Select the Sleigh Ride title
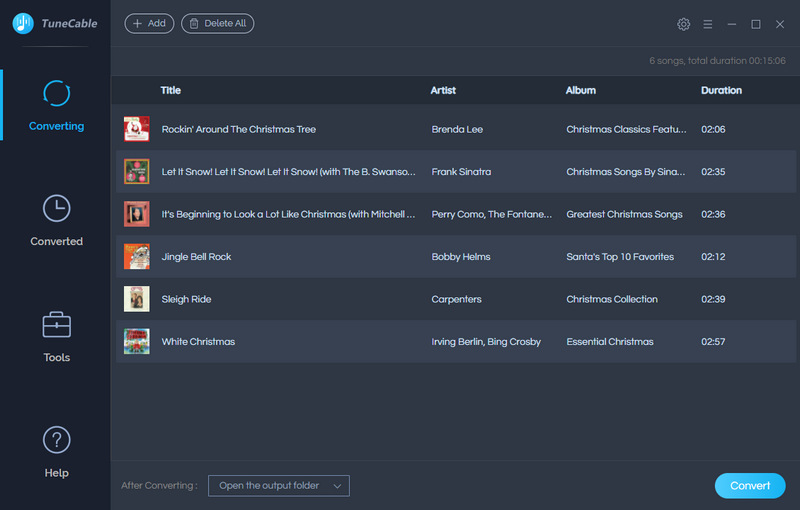The height and width of the screenshot is (510, 800). coord(186,299)
